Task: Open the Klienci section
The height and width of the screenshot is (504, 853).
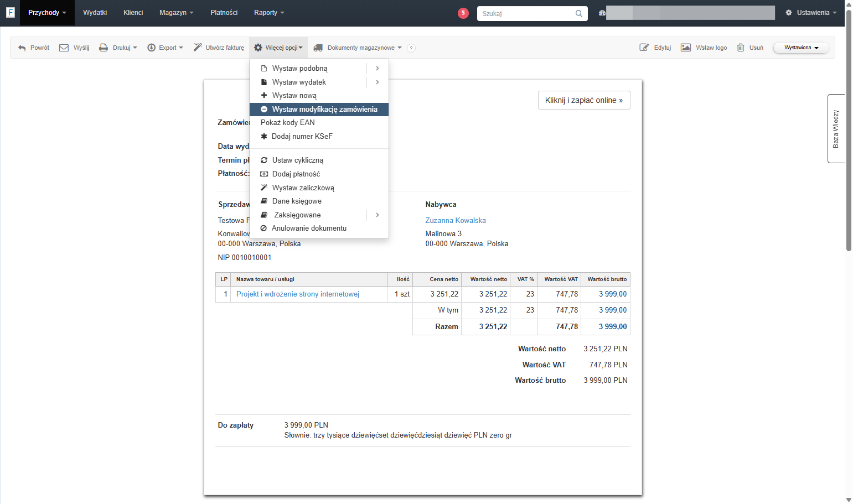Action: tap(133, 13)
